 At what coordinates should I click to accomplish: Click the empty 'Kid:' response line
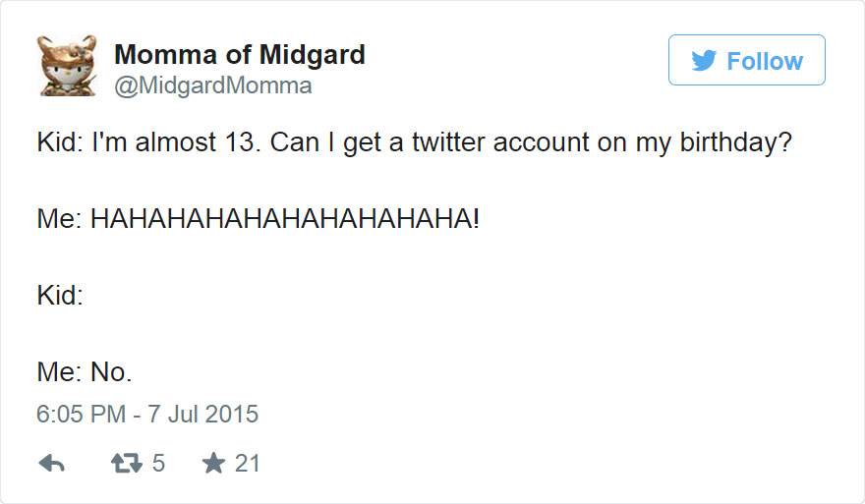pos(60,295)
